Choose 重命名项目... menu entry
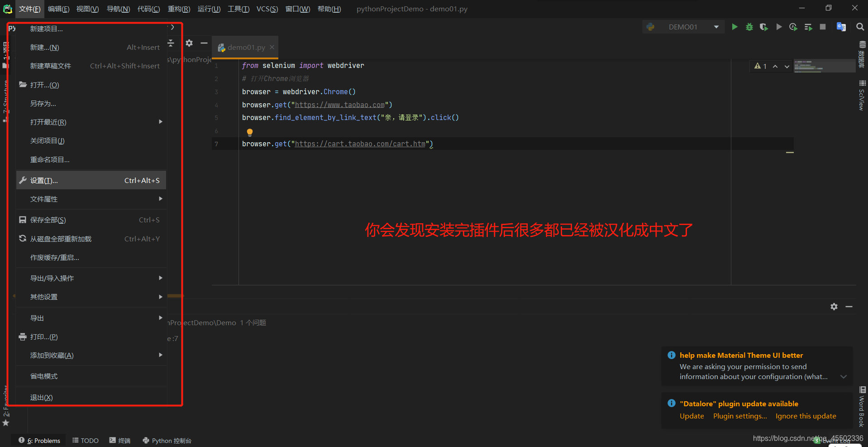 tap(91, 159)
